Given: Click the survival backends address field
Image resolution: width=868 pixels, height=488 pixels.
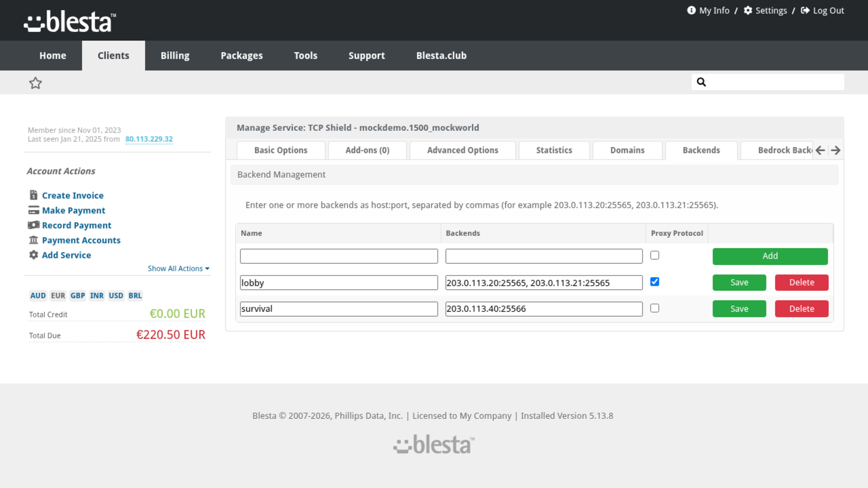Looking at the screenshot, I should [544, 309].
